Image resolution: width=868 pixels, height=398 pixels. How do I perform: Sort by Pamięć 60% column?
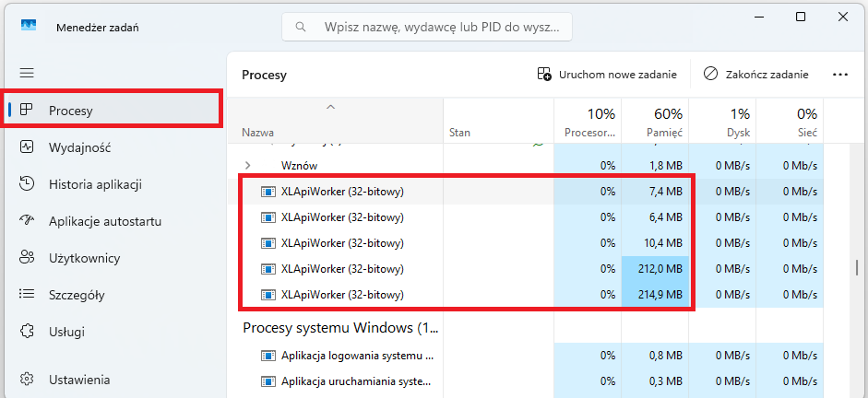pos(656,122)
